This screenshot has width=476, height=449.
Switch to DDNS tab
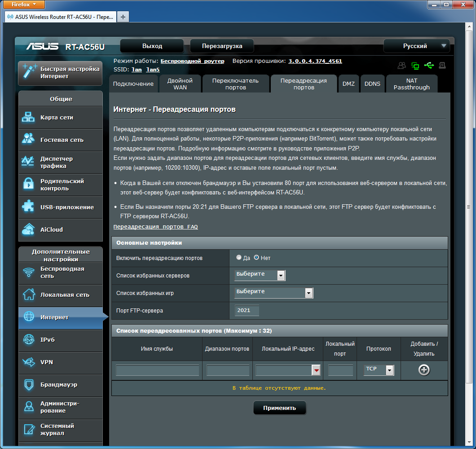point(372,84)
